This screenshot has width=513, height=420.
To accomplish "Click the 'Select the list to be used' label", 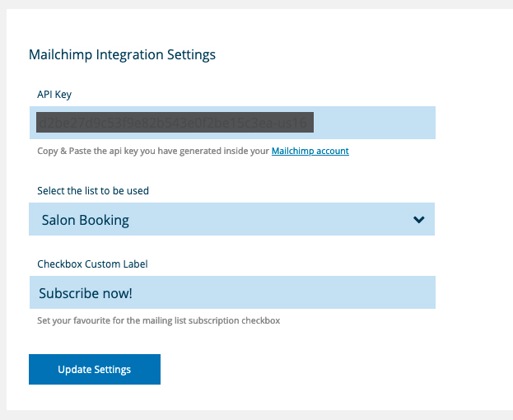I will [93, 191].
